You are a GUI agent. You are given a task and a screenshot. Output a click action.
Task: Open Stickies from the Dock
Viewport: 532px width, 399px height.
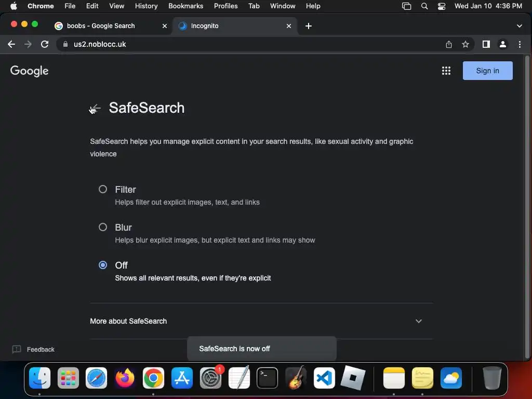point(422,378)
